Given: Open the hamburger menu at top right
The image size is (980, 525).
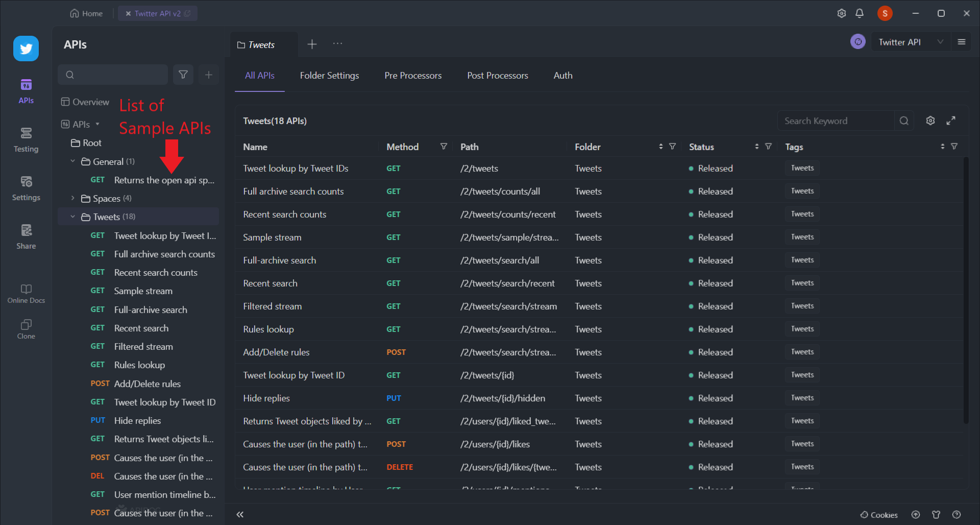Looking at the screenshot, I should (x=962, y=42).
